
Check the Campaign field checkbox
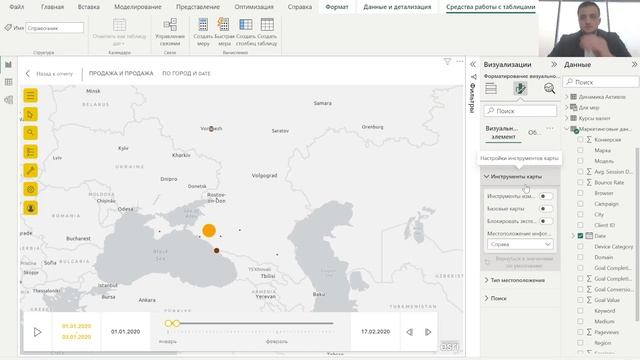tap(580, 204)
